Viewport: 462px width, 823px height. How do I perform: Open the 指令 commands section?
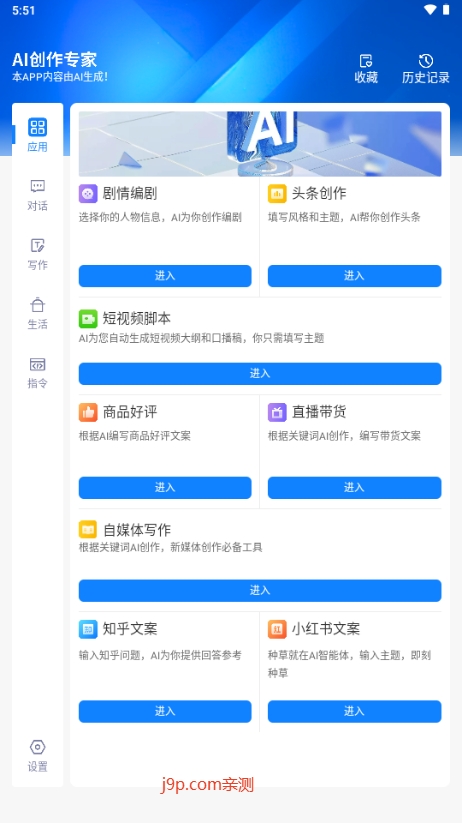pos(37,373)
